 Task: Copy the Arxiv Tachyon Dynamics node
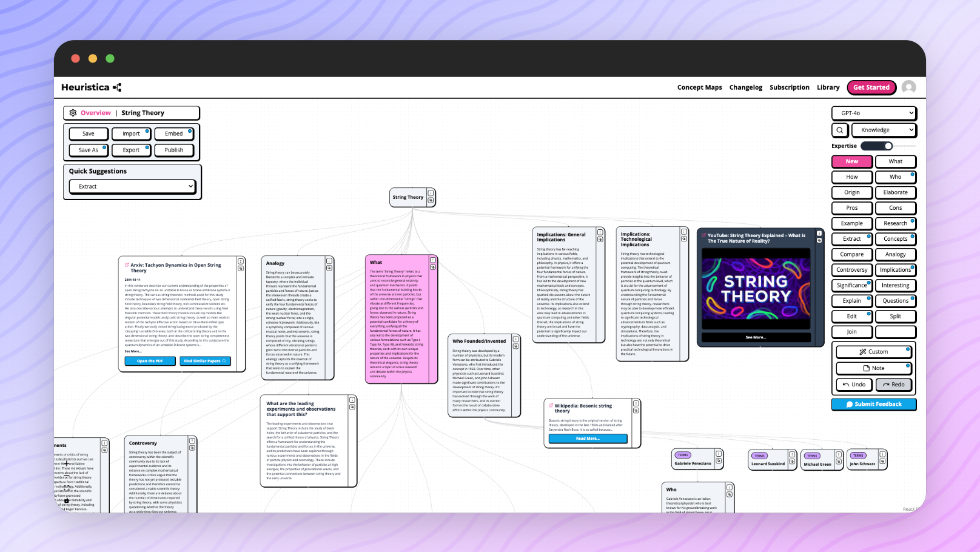coord(241,268)
